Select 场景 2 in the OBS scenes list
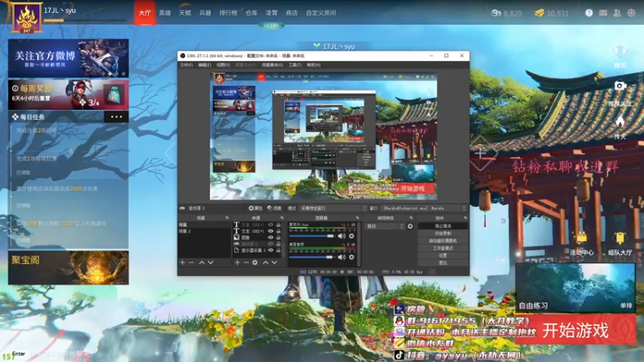Image resolution: width=644 pixels, height=362 pixels. [204, 232]
